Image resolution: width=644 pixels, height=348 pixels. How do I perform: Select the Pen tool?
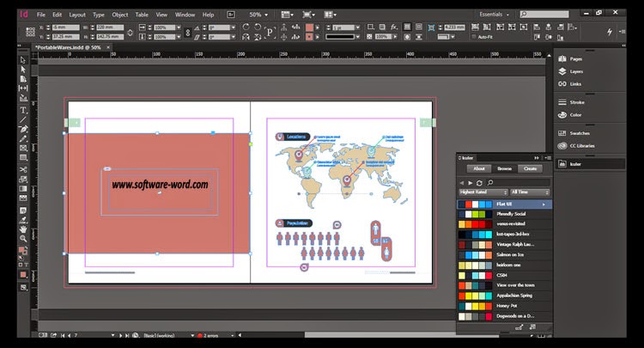tap(23, 129)
